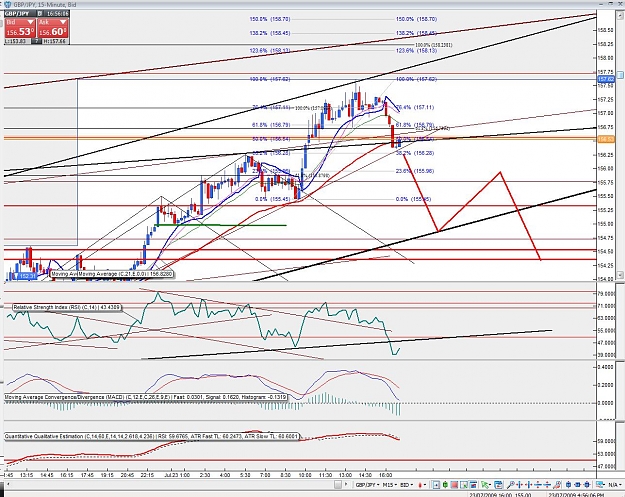The width and height of the screenshot is (625, 497).
Task: Click vertical scrollbar down arrow on price axis
Action: [x=620, y=275]
